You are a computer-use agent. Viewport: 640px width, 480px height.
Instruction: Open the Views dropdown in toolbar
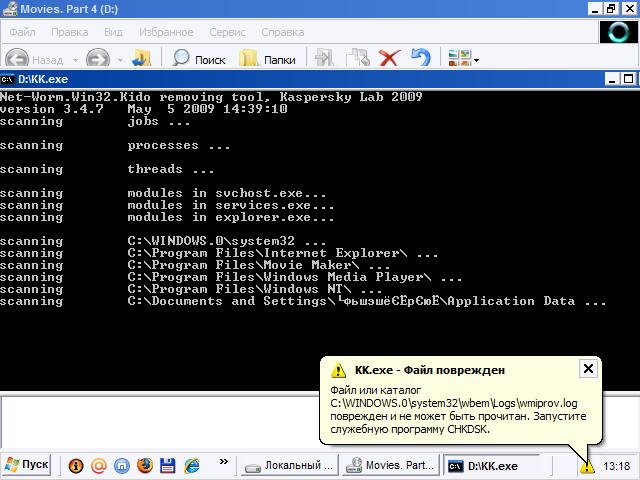click(464, 59)
